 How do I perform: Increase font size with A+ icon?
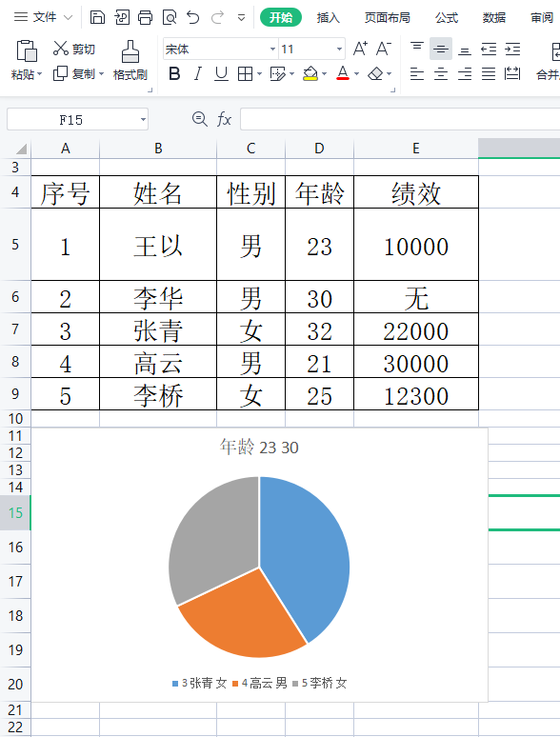tap(360, 49)
